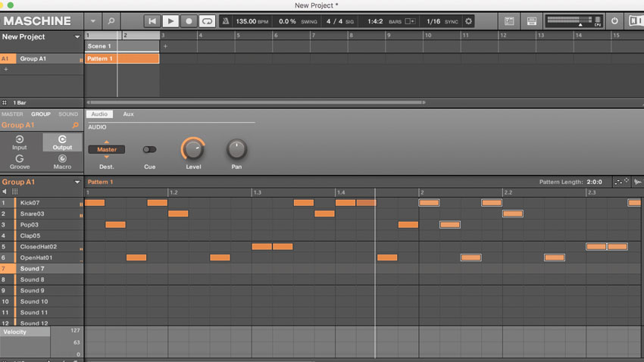Click Pattern 1 name in editor
Screen dimensions: 644x362
100,182
